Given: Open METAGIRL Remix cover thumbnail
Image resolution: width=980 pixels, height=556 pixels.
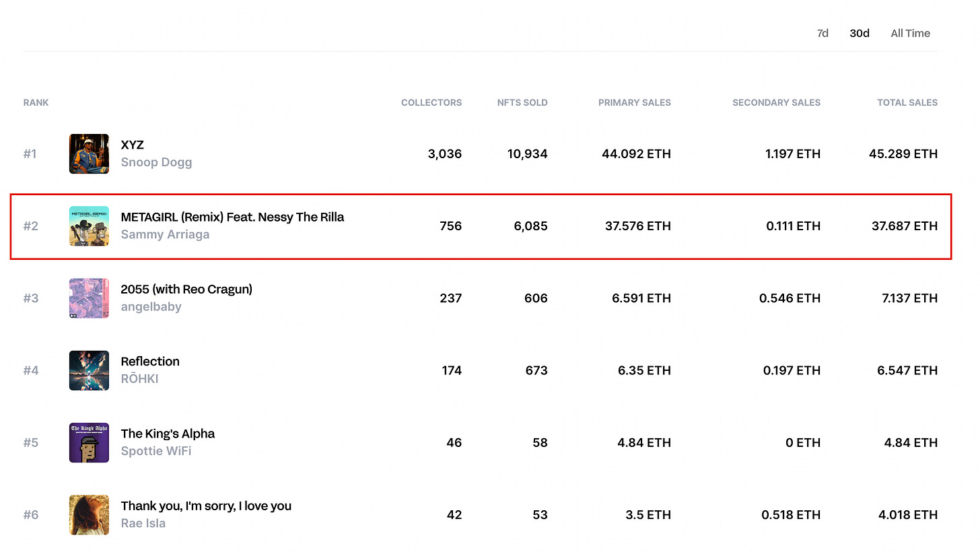Looking at the screenshot, I should [x=89, y=226].
